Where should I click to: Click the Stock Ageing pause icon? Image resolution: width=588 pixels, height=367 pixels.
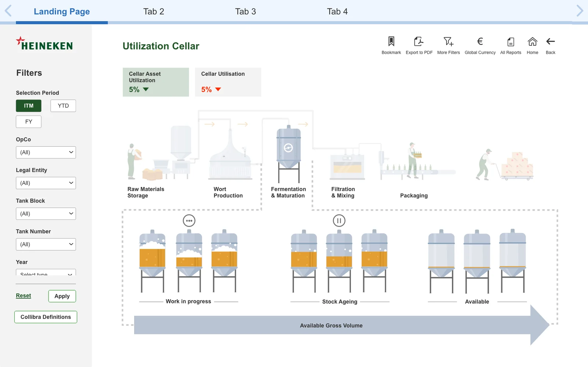339,221
